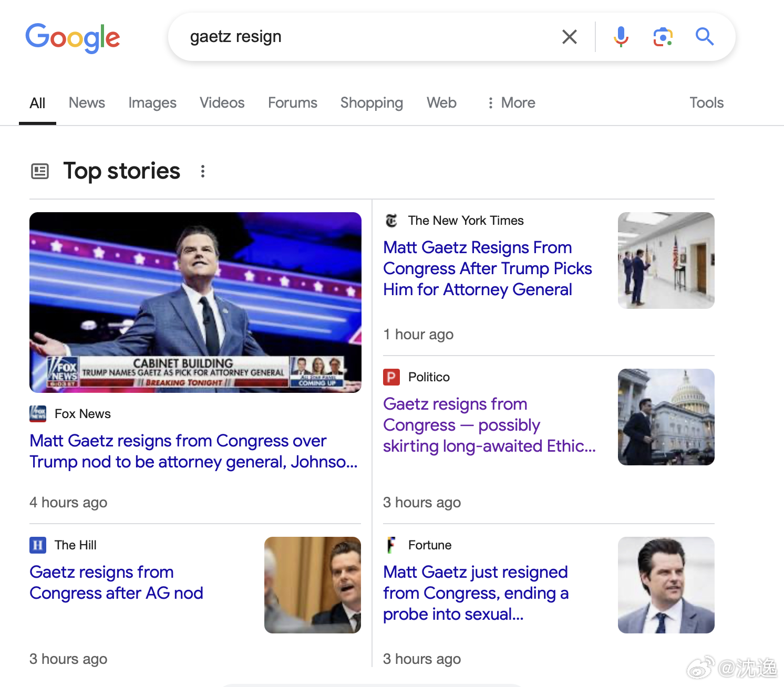Open the Fortune Matt Gaetz article
The height and width of the screenshot is (687, 784).
pyautogui.click(x=476, y=593)
